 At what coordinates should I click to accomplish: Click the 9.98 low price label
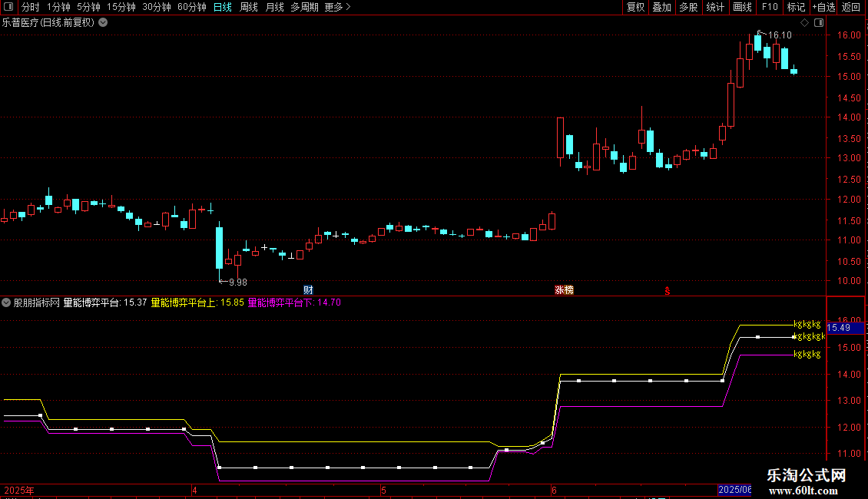pyautogui.click(x=238, y=283)
